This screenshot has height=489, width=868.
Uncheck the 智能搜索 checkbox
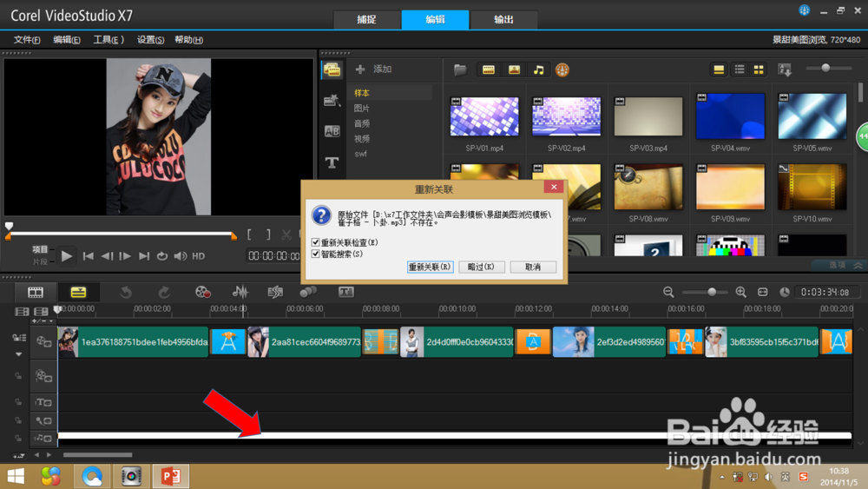point(316,254)
